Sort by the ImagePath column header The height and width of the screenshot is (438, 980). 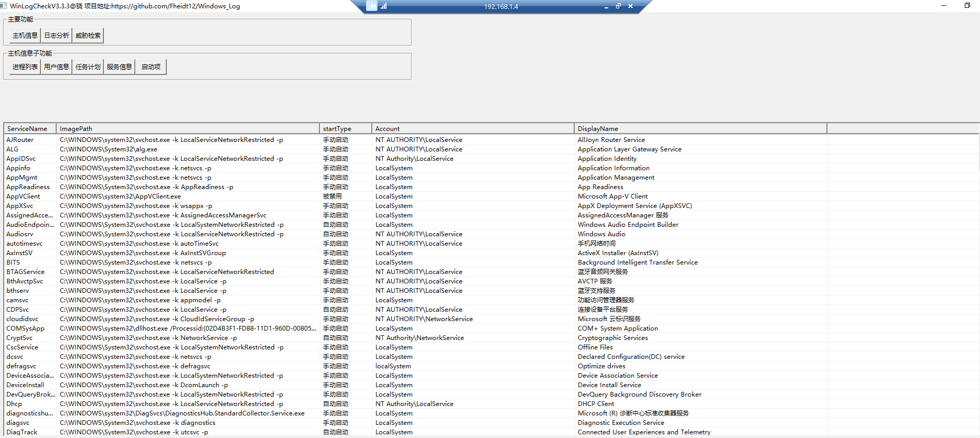coord(188,128)
